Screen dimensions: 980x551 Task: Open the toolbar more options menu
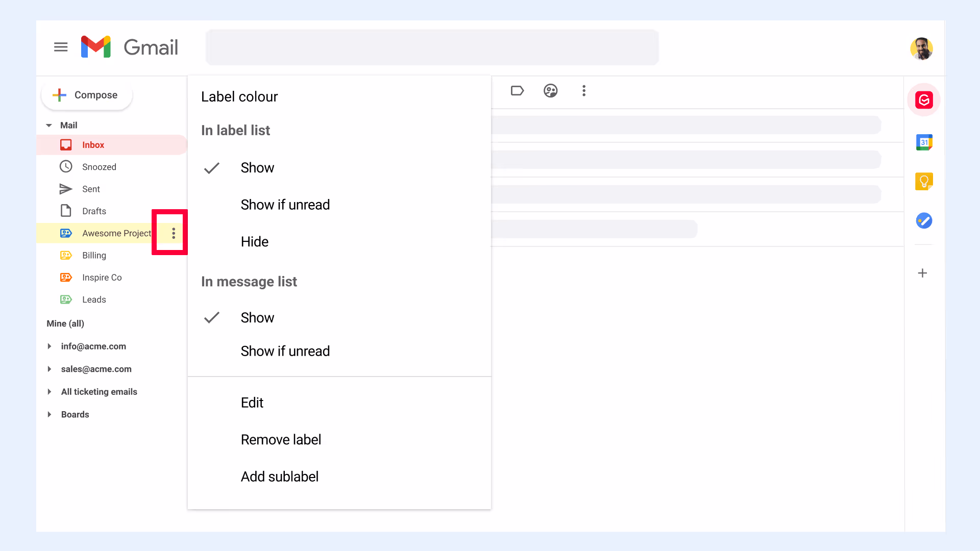click(584, 91)
